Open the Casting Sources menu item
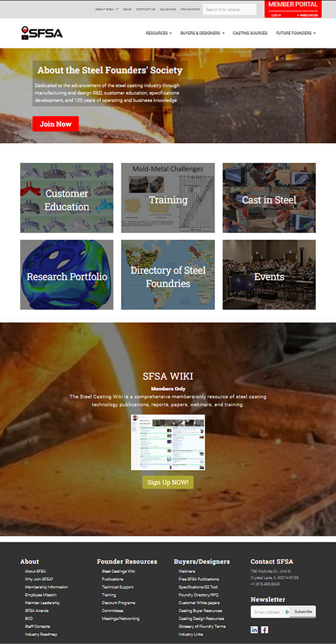The width and height of the screenshot is (336, 644). [250, 33]
